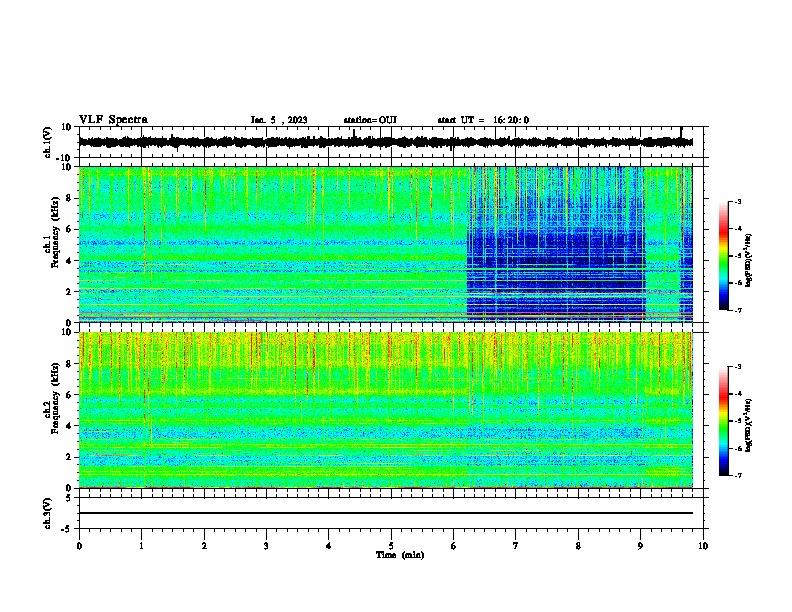
Task: Click the "6" kHz tick on ch.2 frequency axis
Action: click(x=69, y=395)
